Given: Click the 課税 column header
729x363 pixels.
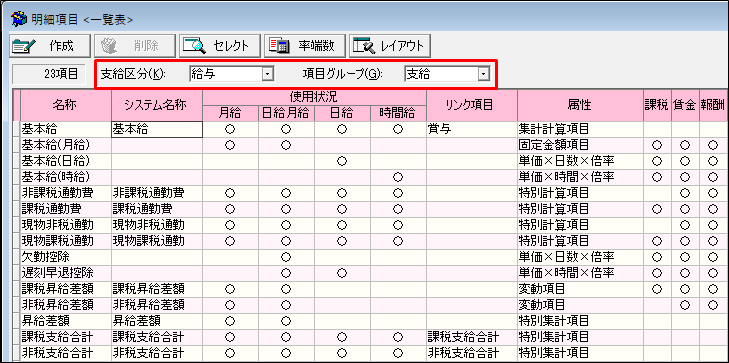Looking at the screenshot, I should (657, 106).
